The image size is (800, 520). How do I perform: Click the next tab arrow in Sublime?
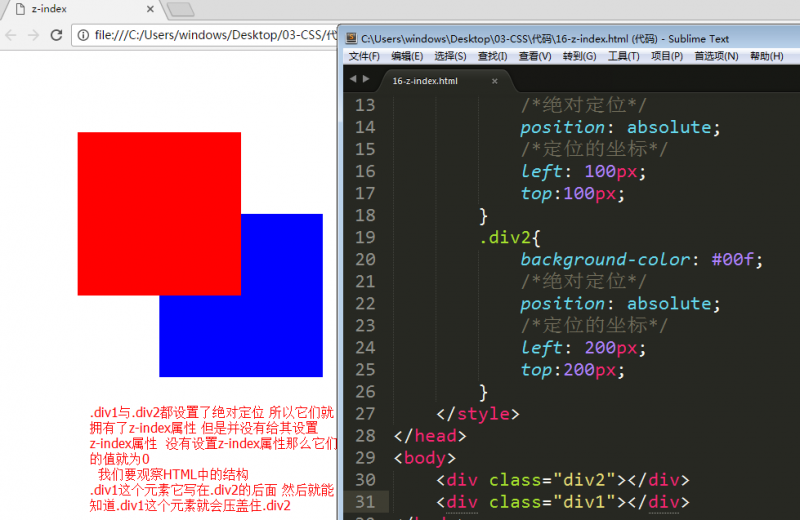click(x=366, y=79)
